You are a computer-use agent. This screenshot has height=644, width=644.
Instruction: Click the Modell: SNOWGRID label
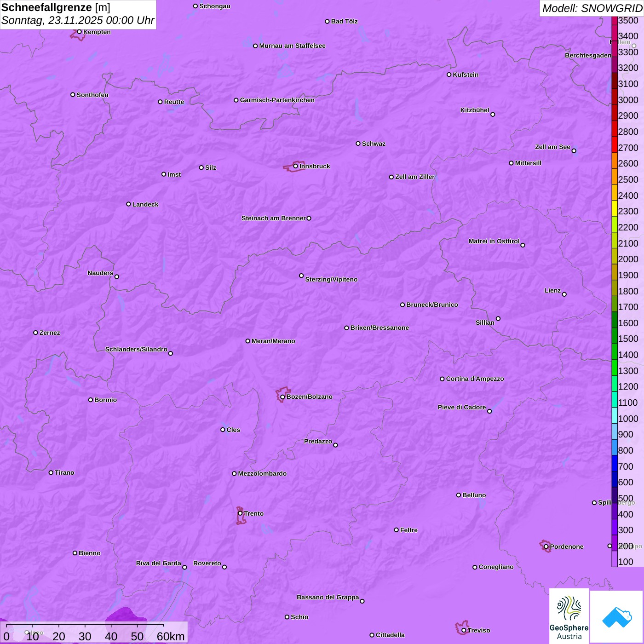pyautogui.click(x=592, y=8)
